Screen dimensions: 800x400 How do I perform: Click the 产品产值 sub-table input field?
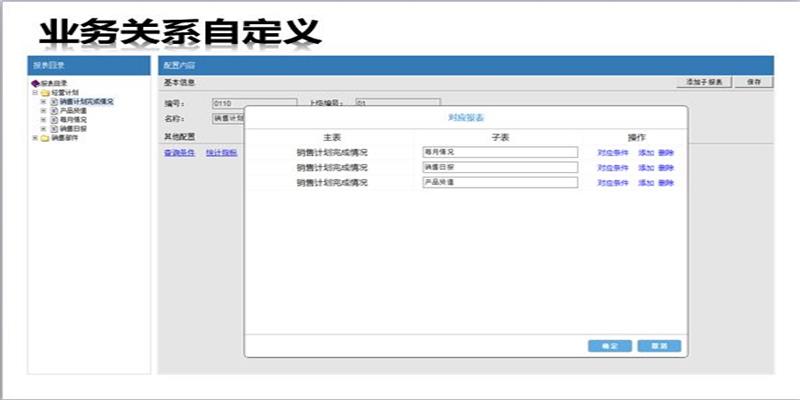pyautogui.click(x=500, y=183)
